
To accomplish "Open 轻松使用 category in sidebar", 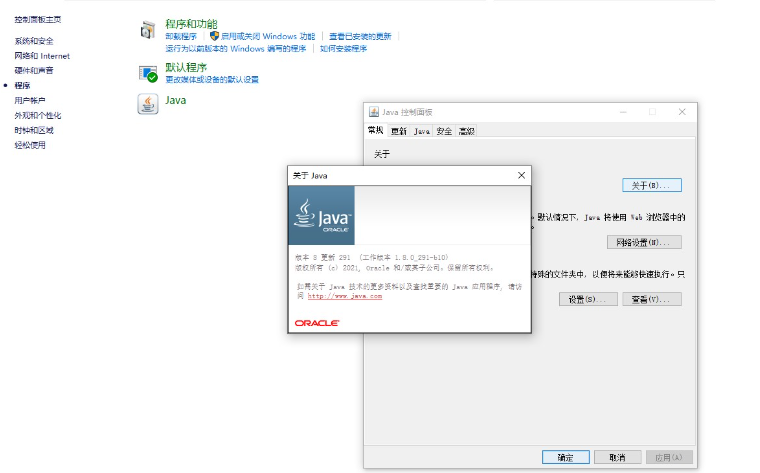I will [30, 145].
